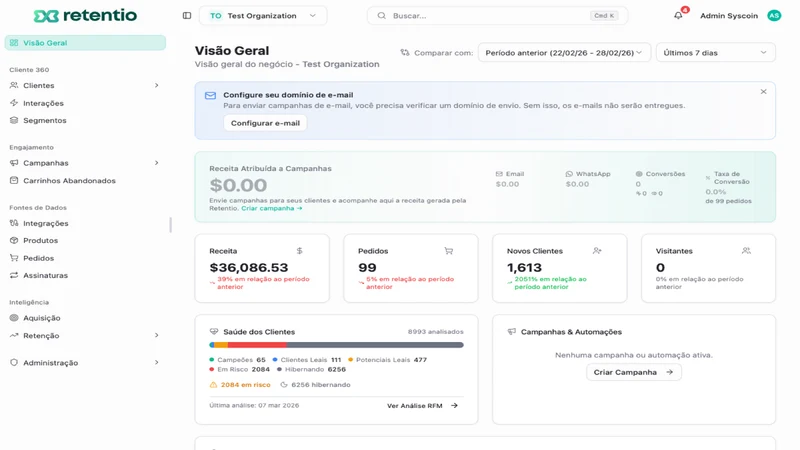Click the green Campeões legend dot
This screenshot has height=450, width=800.
point(212,360)
